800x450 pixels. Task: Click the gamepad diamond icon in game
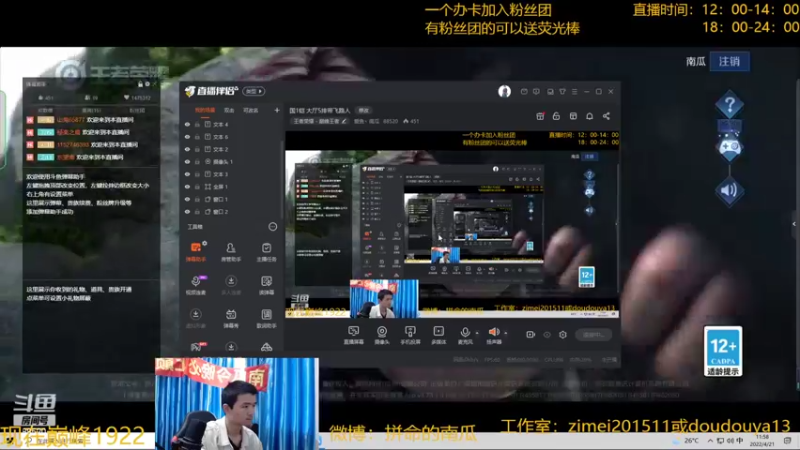tap(730, 148)
